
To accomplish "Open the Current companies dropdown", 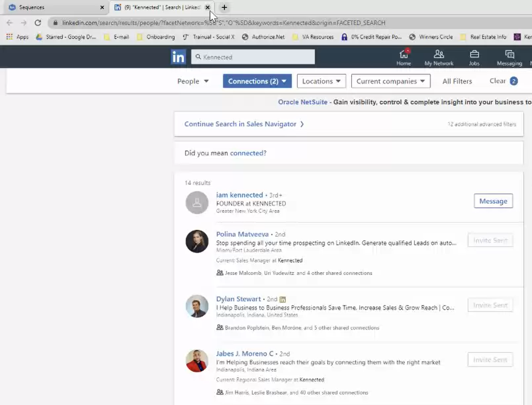I will (x=390, y=81).
